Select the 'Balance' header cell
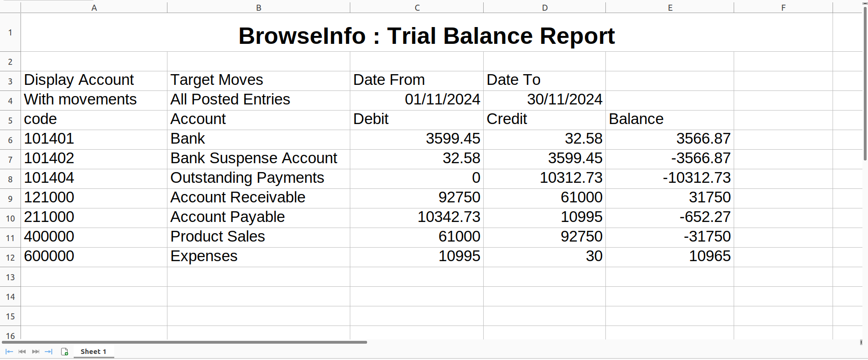 click(x=670, y=120)
